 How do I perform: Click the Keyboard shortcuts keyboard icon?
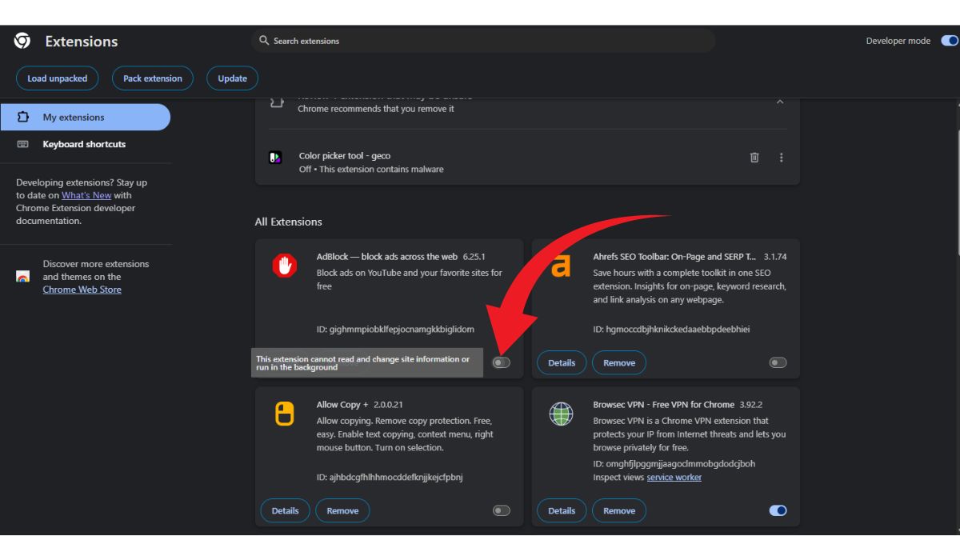(x=23, y=144)
